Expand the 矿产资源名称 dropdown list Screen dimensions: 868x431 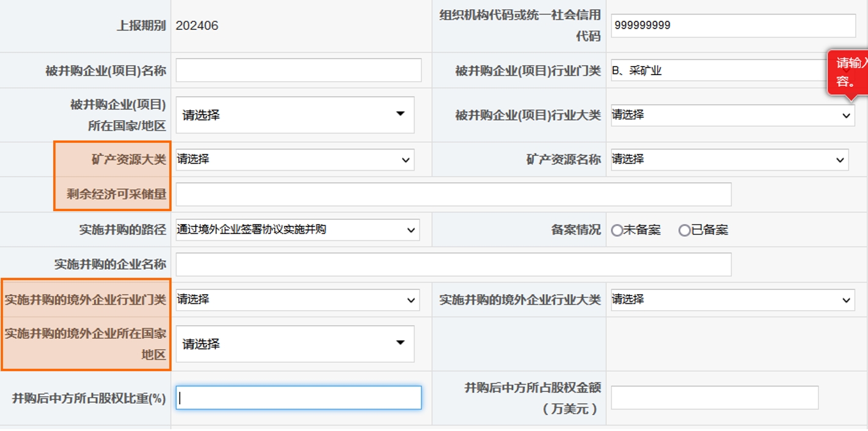(729, 160)
